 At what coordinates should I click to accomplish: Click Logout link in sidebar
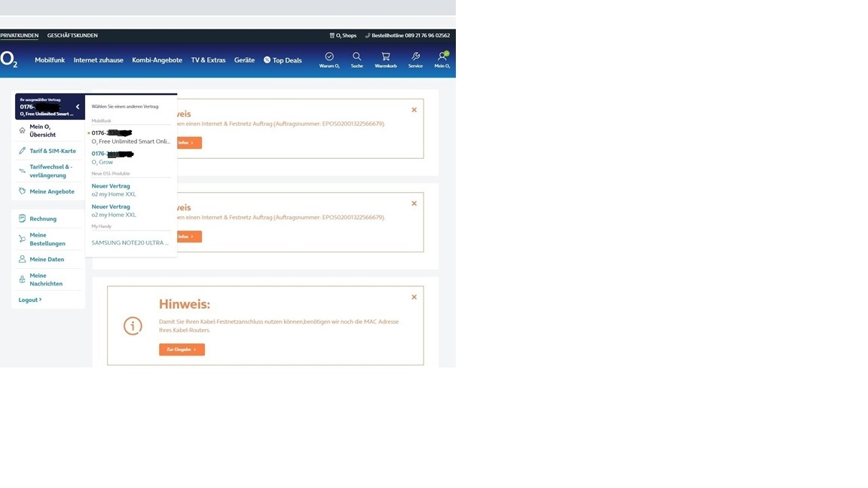(30, 300)
